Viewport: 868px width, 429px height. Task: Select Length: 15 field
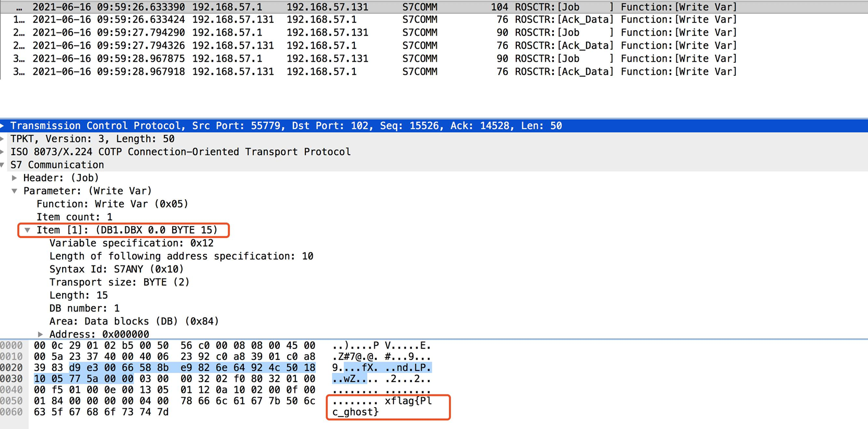(x=78, y=296)
